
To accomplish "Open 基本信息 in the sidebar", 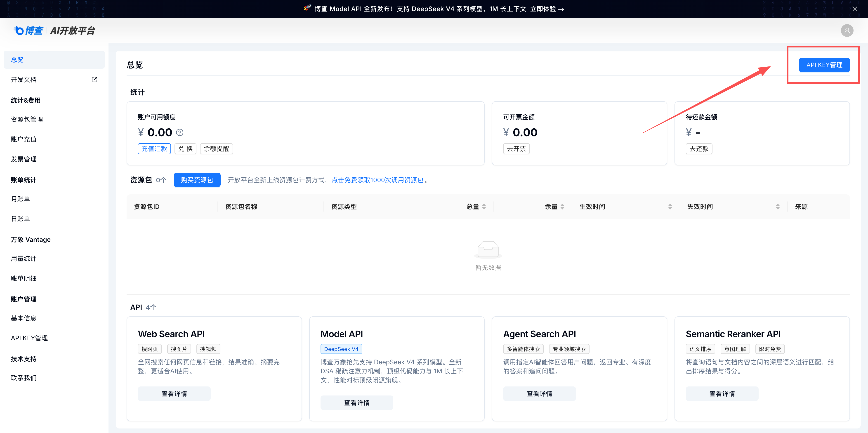I will coord(54,318).
